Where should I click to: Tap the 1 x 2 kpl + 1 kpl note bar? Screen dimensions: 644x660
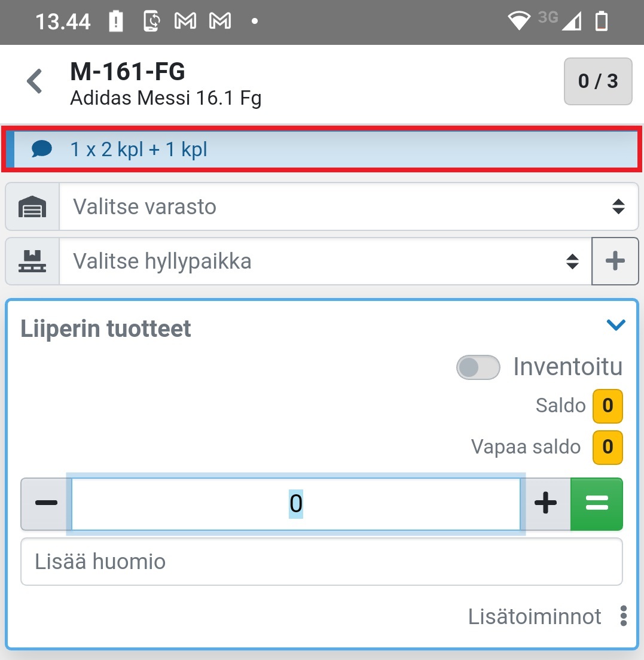[x=335, y=148]
